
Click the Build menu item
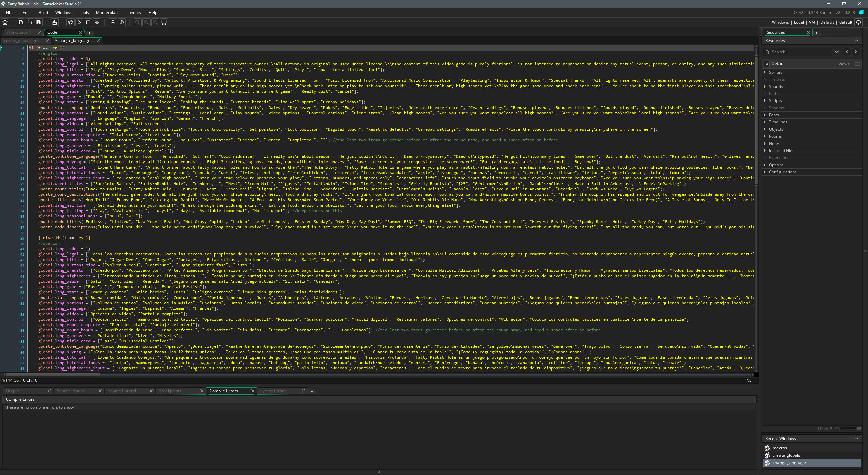pos(42,12)
